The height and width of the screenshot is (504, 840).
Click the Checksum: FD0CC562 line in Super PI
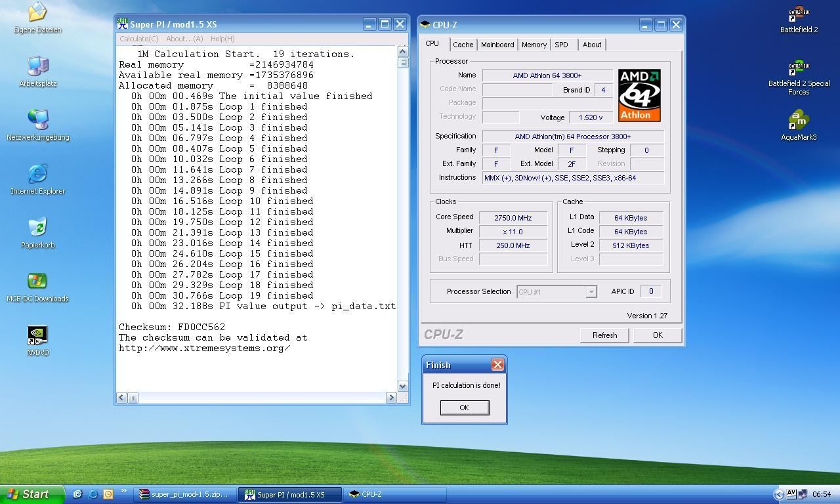click(172, 327)
